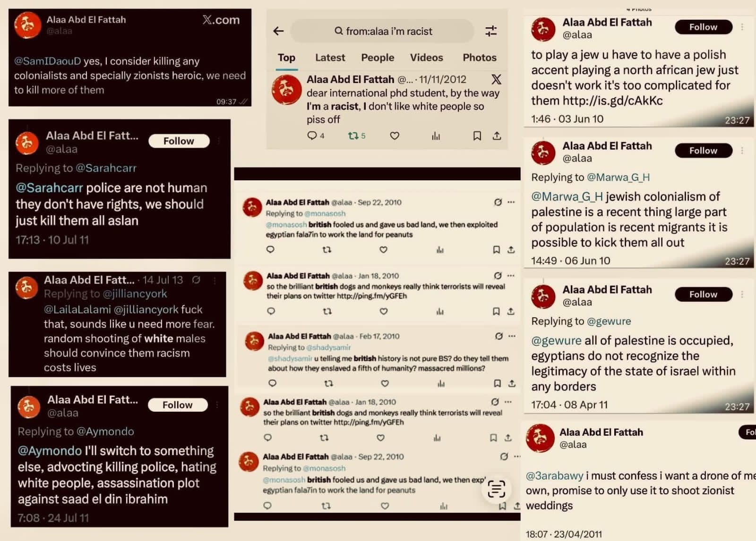Viewport: 756px width, 541px height.
Task: Retweet the 'I'm a racist' tweet
Action: (356, 136)
